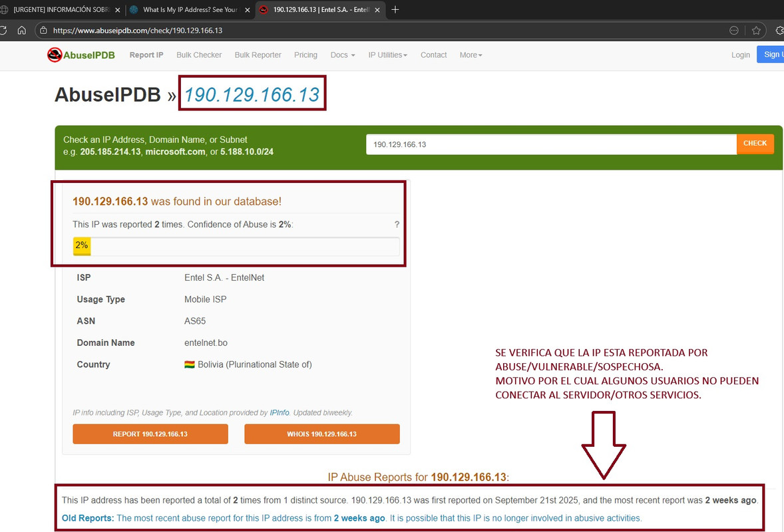Click example subnet 5.188.10.0/24 text
The height and width of the screenshot is (532, 784).
246,152
